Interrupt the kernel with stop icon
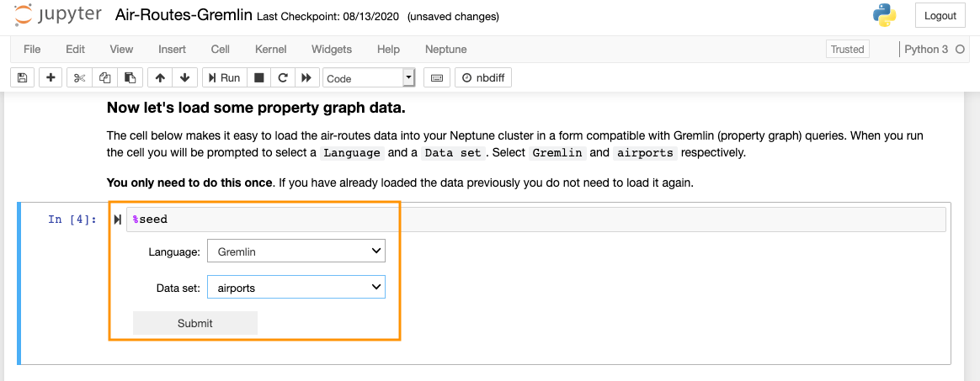 click(x=259, y=78)
